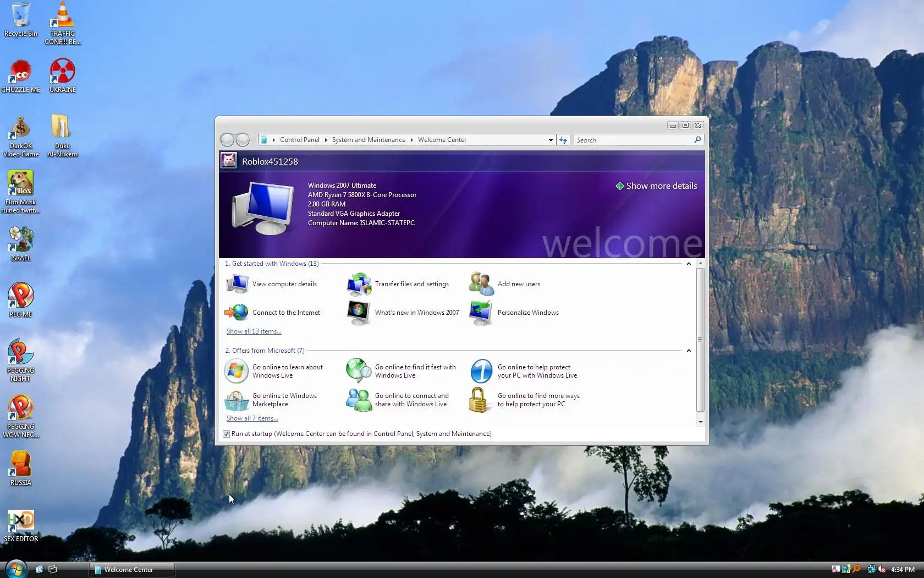The image size is (924, 578).
Task: Click the Search input field
Action: pyautogui.click(x=634, y=140)
